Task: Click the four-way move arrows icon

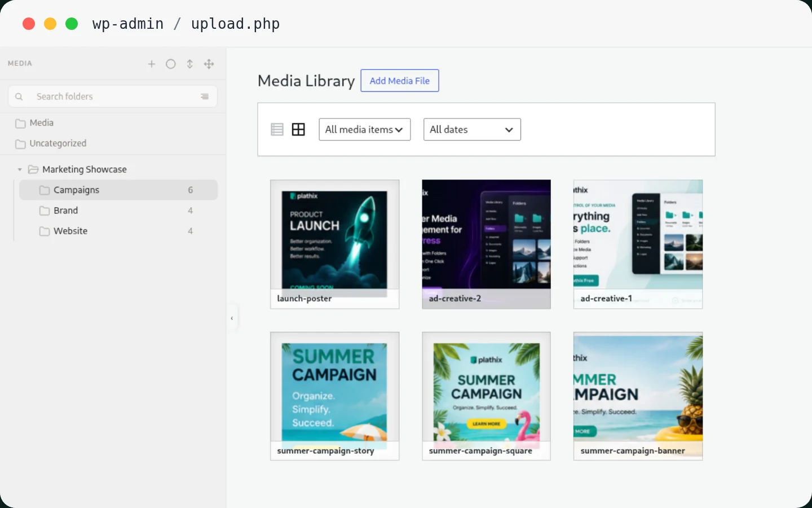Action: 209,64
